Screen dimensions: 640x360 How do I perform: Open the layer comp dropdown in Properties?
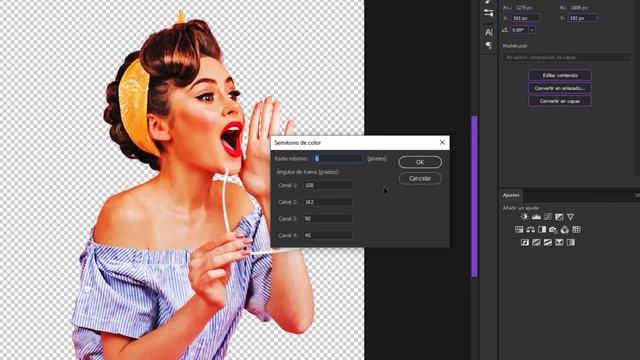click(x=567, y=58)
